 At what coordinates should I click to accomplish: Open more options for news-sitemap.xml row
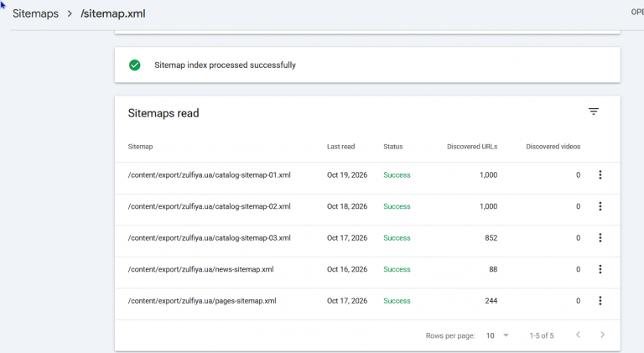[x=600, y=269]
